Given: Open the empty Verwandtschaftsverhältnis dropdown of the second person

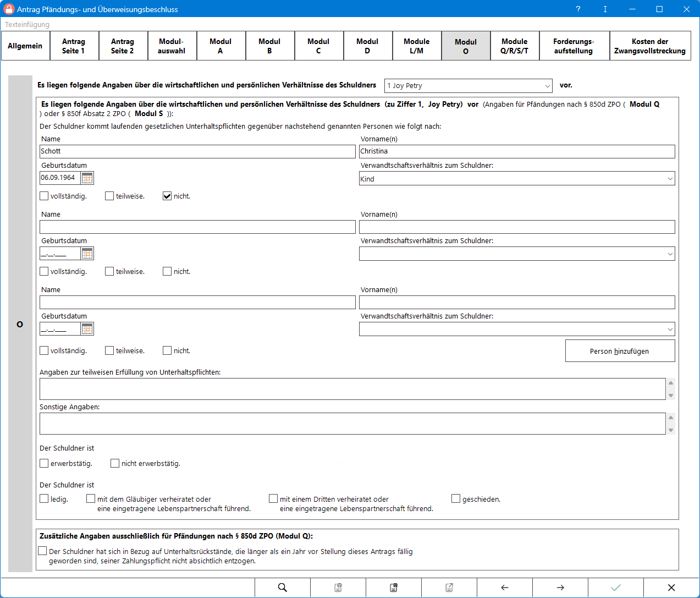Looking at the screenshot, I should coord(517,254).
